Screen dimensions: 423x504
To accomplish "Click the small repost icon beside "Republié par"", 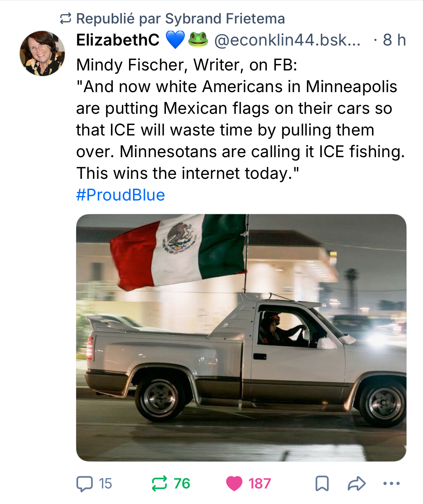I will (65, 18).
